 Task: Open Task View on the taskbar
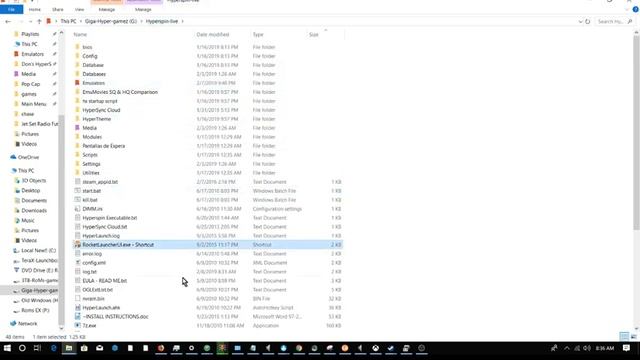[x=37, y=348]
